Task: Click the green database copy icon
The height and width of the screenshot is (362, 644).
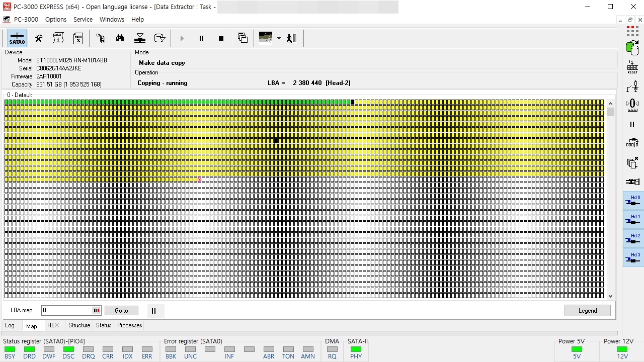Action: [632, 48]
